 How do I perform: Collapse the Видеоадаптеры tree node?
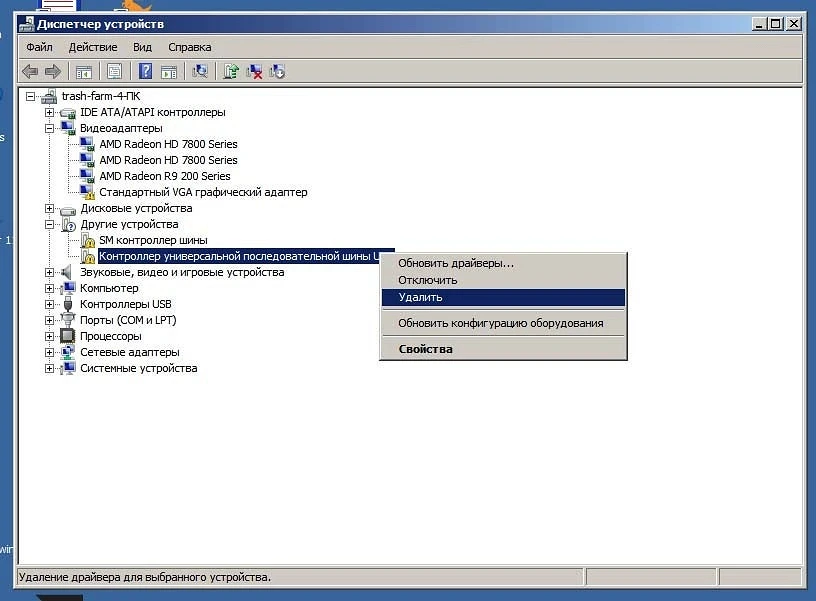(49, 128)
